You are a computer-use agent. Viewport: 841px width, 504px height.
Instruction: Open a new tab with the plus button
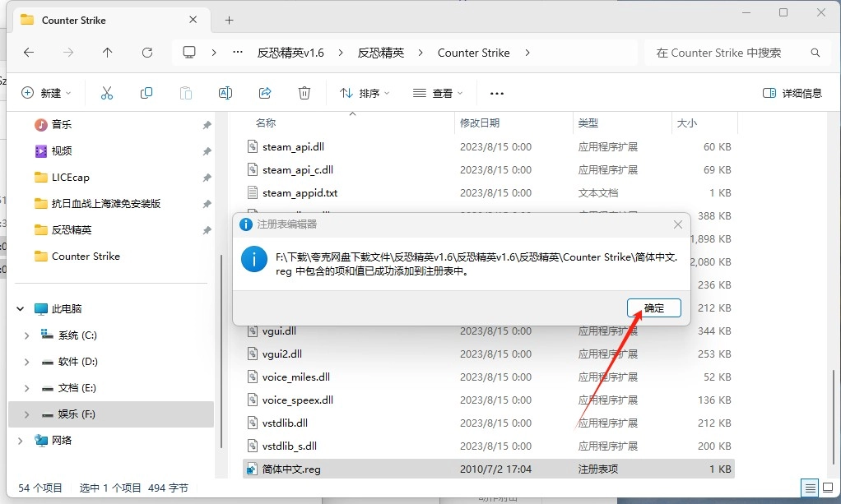coord(229,20)
